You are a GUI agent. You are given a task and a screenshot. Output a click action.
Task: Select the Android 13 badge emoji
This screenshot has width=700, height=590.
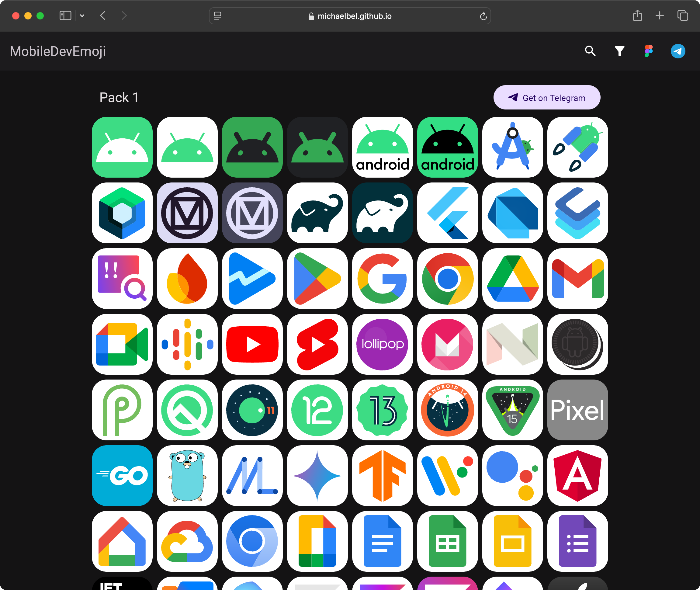383,410
